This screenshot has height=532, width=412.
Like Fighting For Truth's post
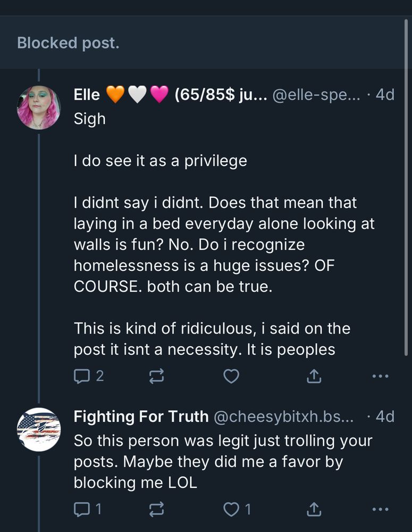tap(231, 509)
